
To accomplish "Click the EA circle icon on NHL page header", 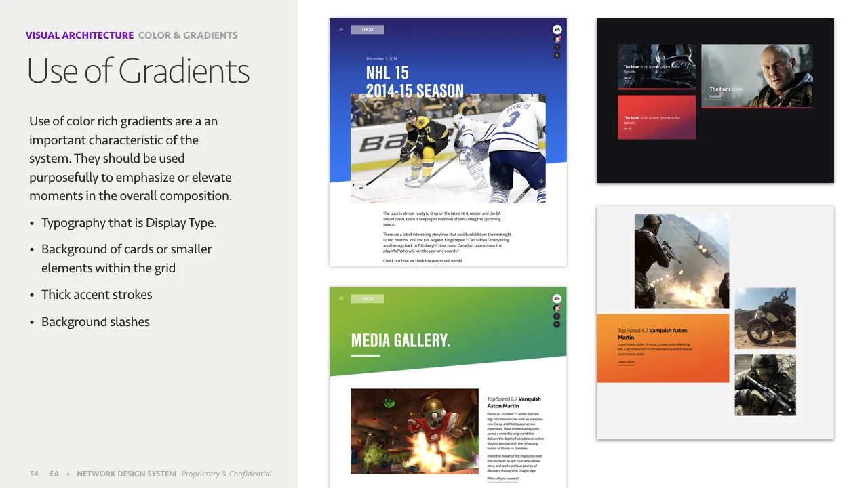I will 557,29.
